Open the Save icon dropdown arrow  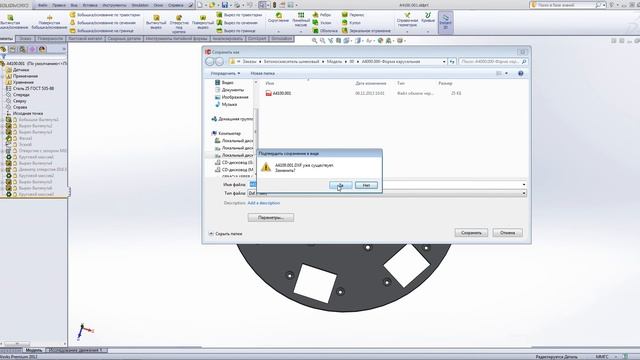point(230,5)
